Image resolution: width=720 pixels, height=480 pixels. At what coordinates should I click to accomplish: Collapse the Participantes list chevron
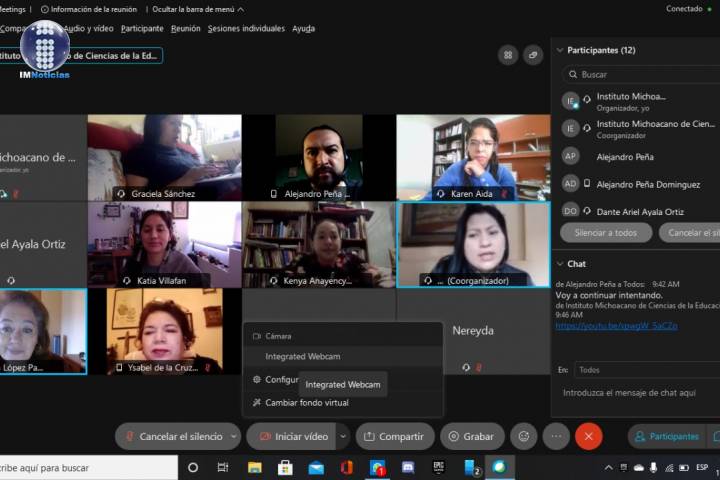559,50
